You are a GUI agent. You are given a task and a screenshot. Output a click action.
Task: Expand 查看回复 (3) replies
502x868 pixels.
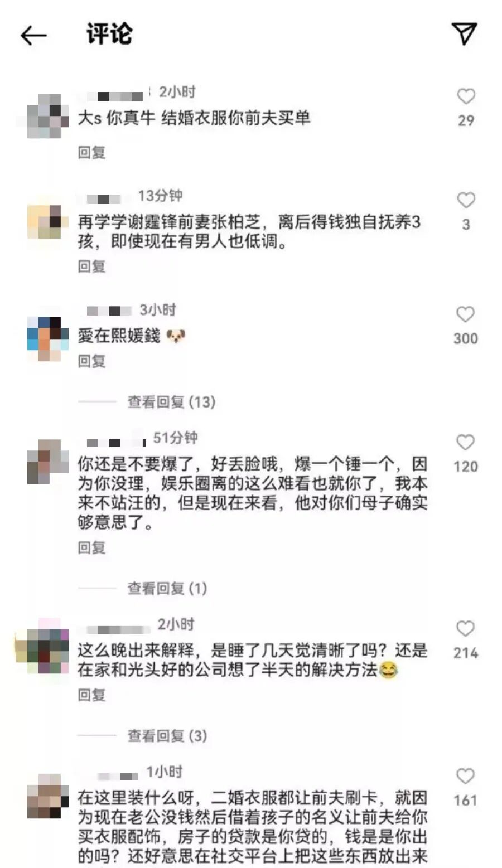pyautogui.click(x=167, y=736)
